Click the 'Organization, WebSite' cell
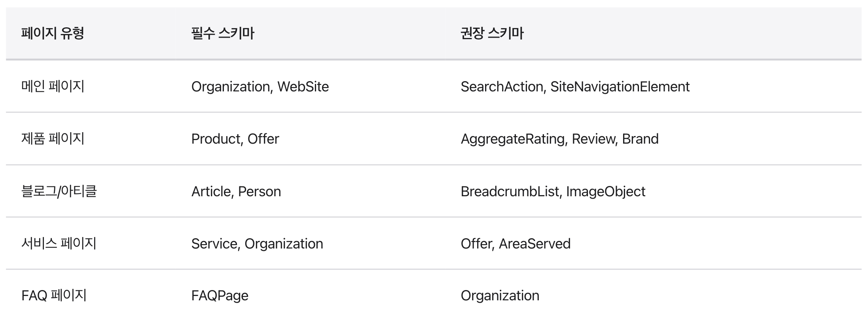Screen dimensions: 868x330 point(260,87)
